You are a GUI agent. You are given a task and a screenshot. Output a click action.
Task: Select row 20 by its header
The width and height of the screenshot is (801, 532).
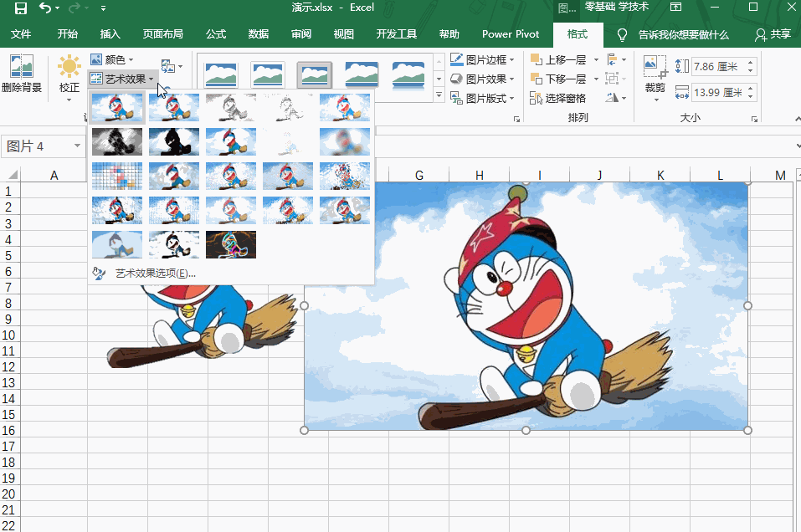[8, 494]
